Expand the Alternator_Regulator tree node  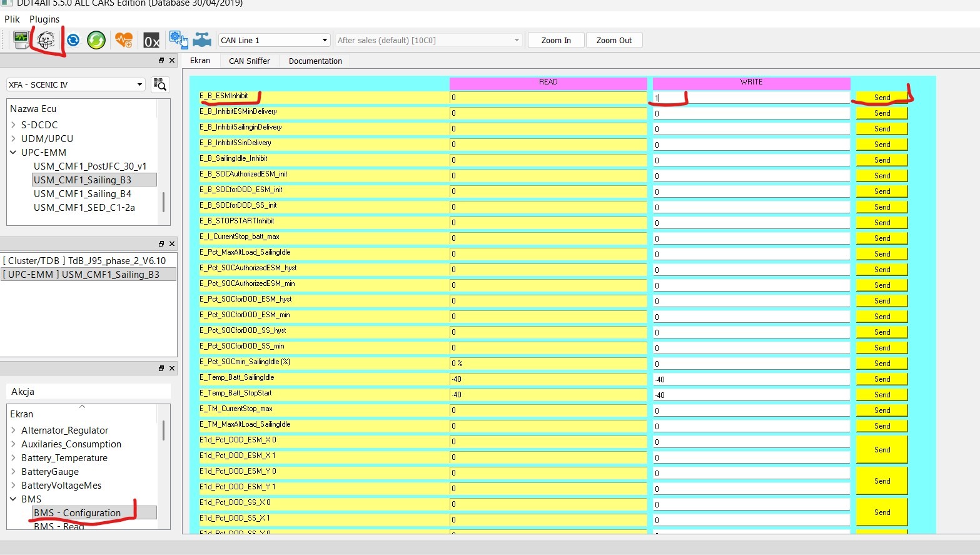point(13,430)
